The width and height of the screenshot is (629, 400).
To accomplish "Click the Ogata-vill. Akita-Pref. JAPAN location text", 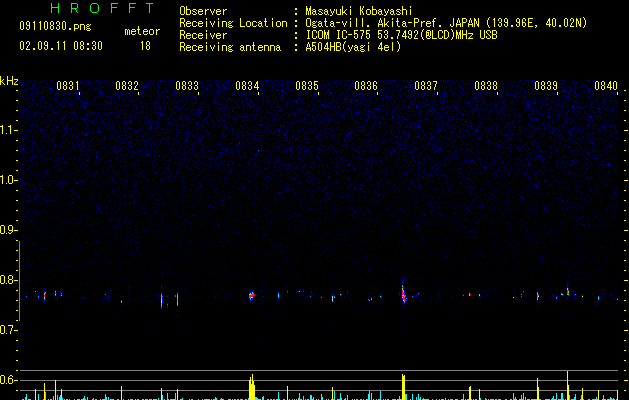I will click(x=393, y=23).
